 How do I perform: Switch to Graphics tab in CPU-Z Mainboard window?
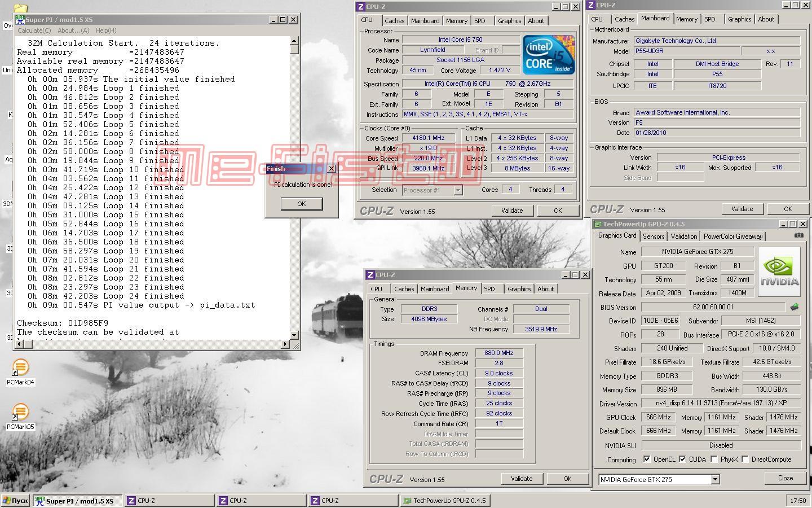(739, 19)
